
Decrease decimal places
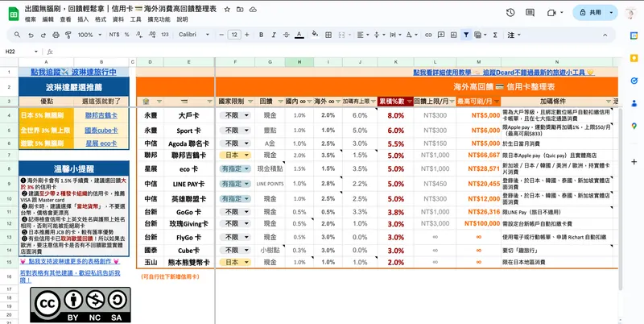pyautogui.click(x=139, y=35)
